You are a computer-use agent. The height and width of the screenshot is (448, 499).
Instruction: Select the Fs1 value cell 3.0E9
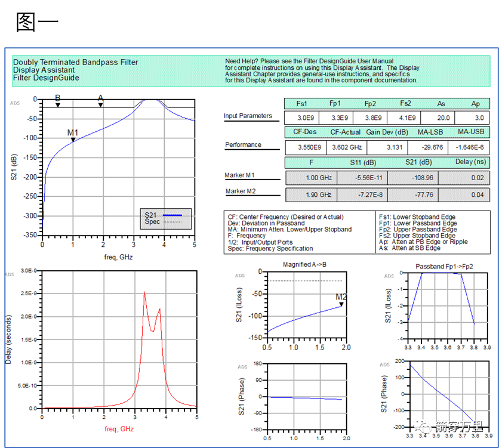(301, 118)
